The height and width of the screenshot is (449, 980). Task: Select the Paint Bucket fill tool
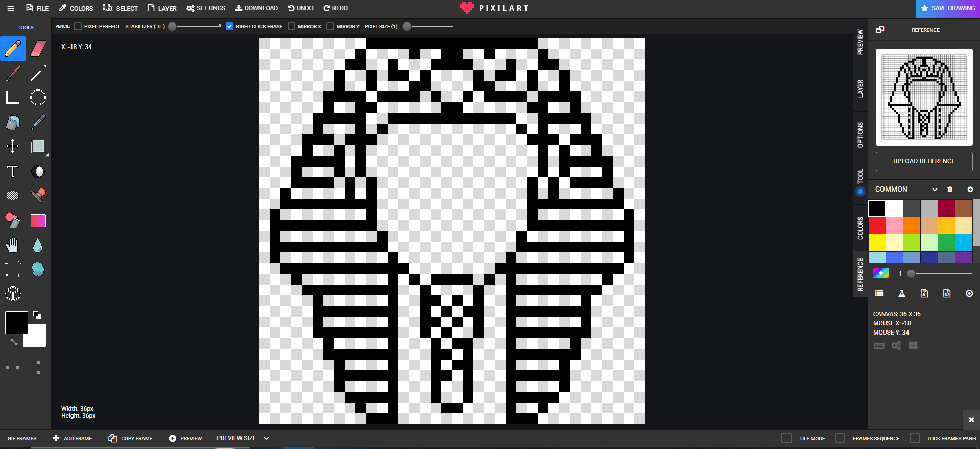click(13, 122)
